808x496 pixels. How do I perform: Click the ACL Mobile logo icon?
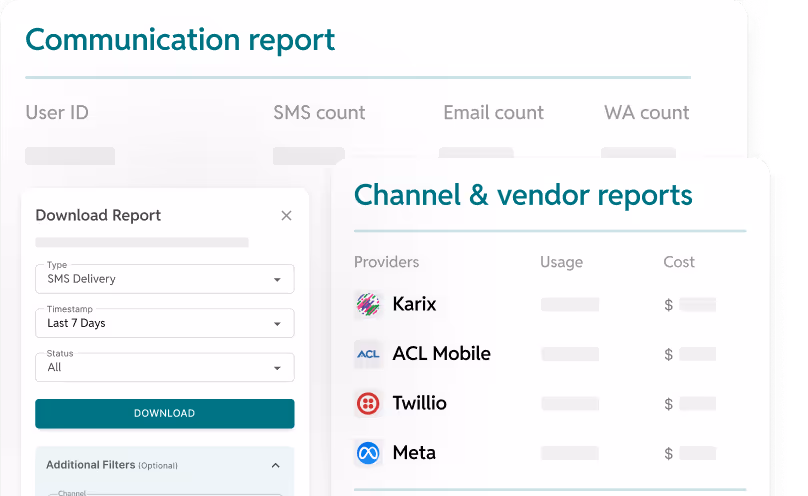368,354
